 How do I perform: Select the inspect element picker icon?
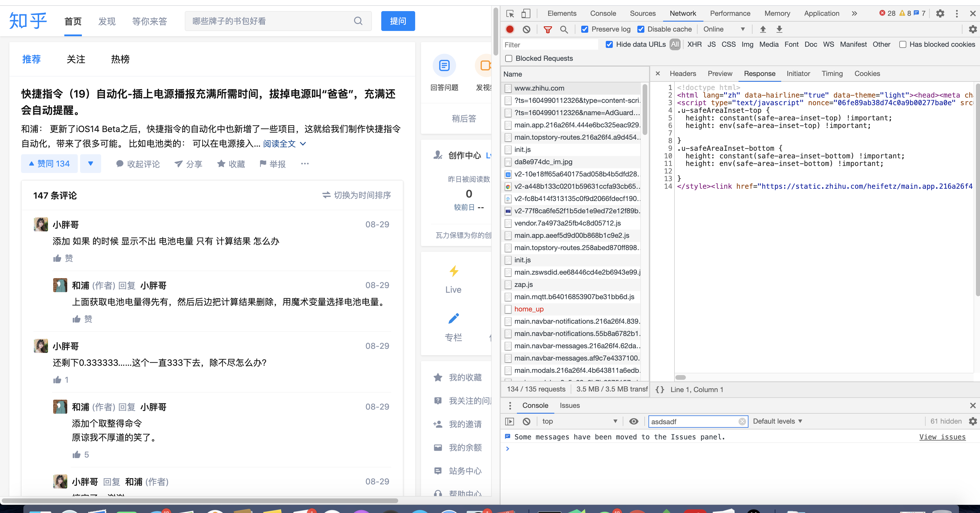(510, 14)
